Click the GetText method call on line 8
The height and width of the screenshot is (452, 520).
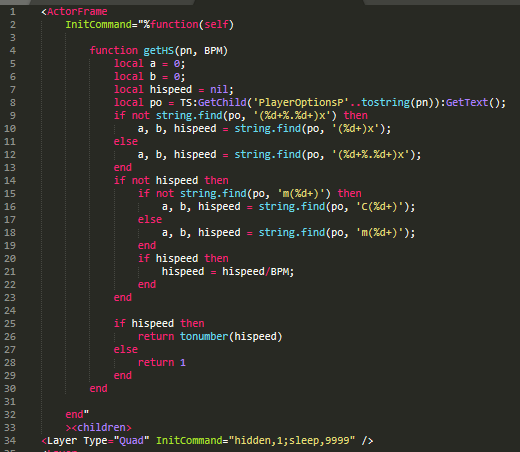[467, 103]
